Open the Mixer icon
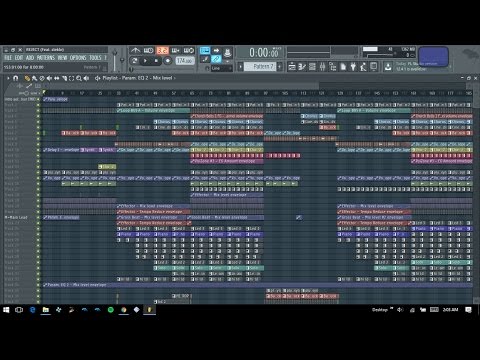 (322, 67)
